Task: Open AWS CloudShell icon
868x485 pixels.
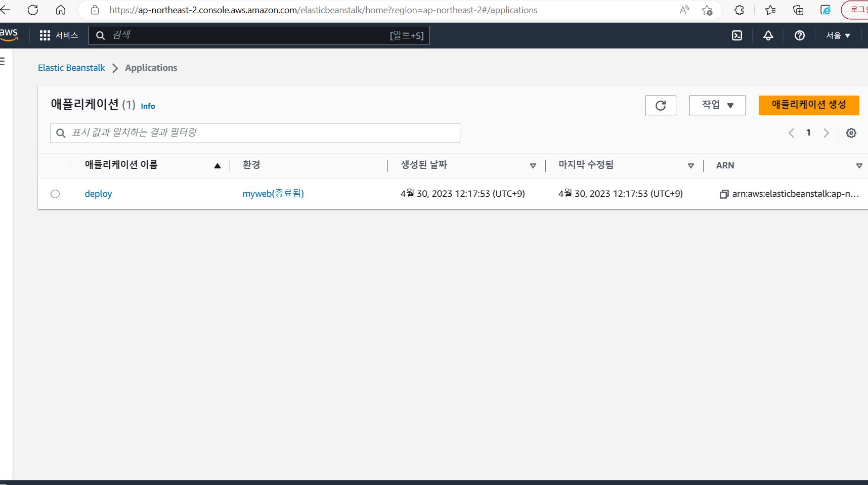Action: coord(737,35)
